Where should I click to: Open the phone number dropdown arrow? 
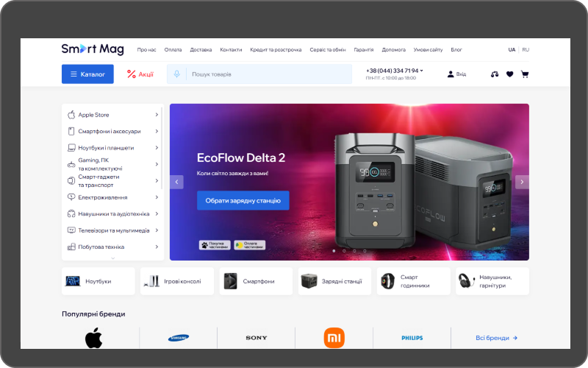(421, 71)
